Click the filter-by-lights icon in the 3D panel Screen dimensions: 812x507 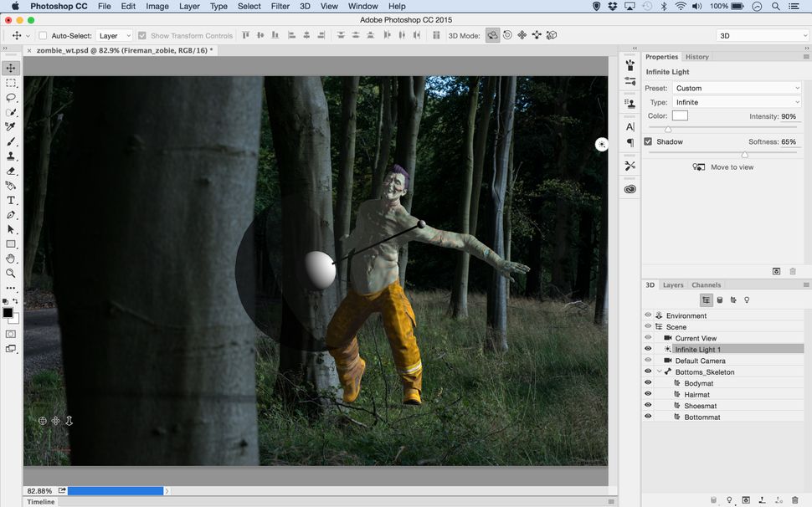tap(747, 300)
